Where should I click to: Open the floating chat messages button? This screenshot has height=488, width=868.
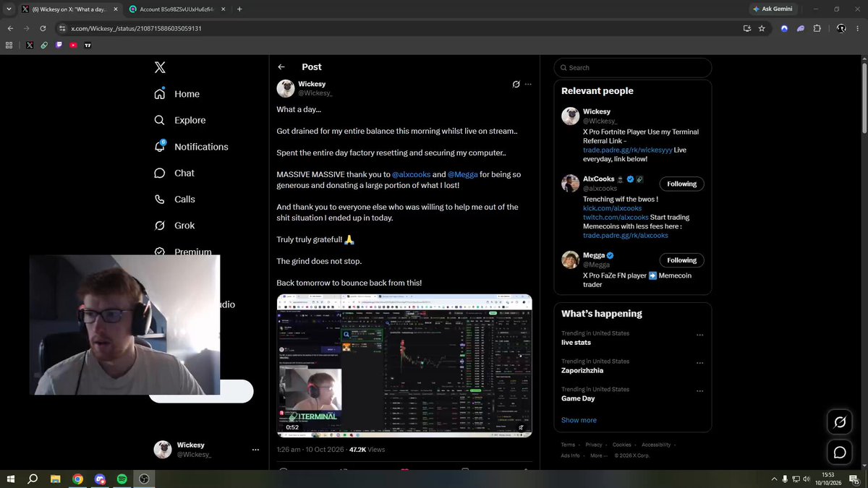coord(840,452)
